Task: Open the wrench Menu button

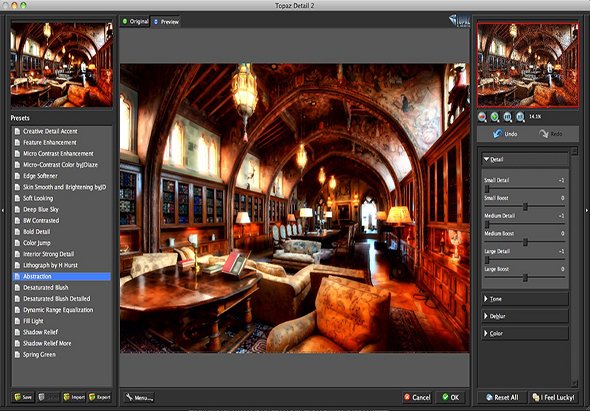Action: click(x=139, y=397)
